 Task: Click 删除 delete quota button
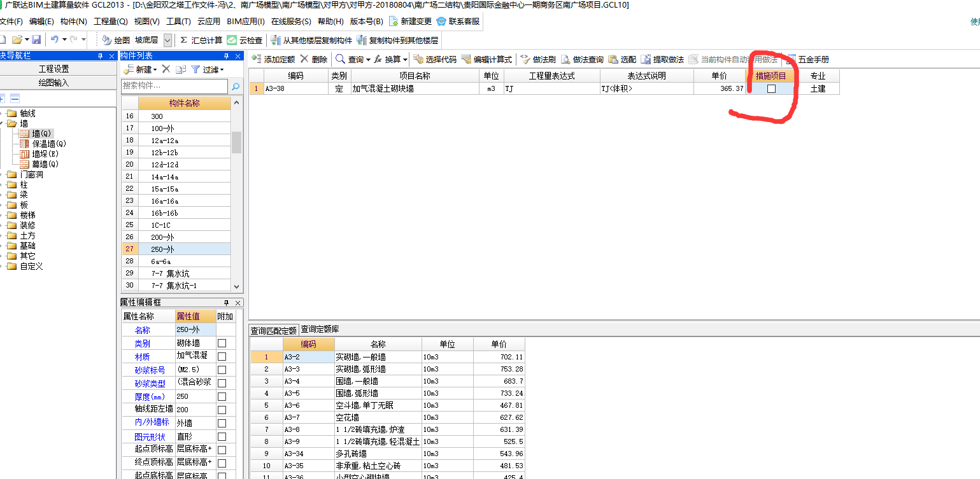click(x=314, y=59)
